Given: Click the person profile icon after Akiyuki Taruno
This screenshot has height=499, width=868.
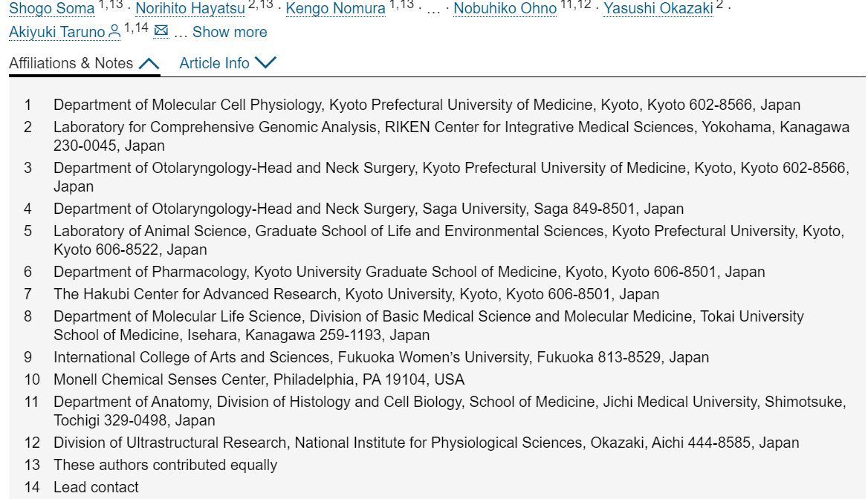Looking at the screenshot, I should [114, 31].
